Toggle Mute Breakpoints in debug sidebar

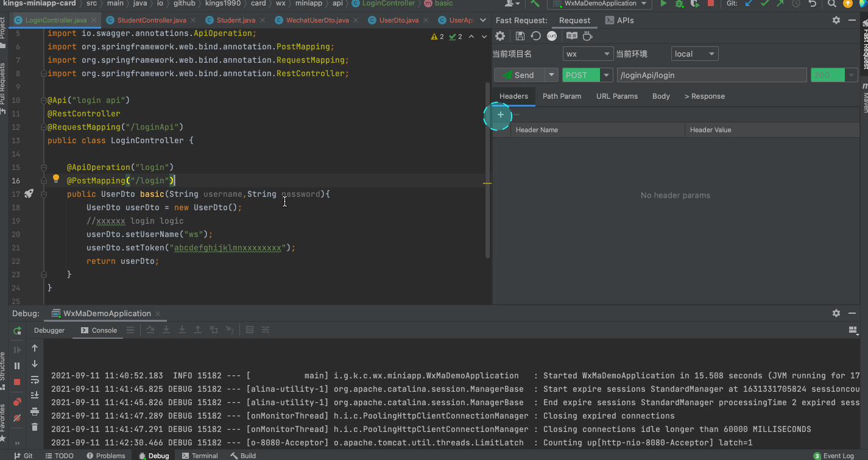coord(18,418)
